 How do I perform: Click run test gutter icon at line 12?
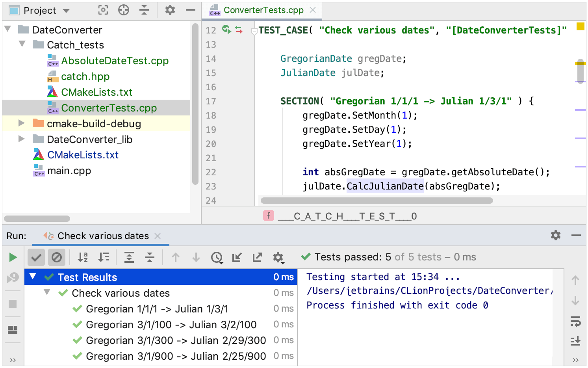click(226, 30)
